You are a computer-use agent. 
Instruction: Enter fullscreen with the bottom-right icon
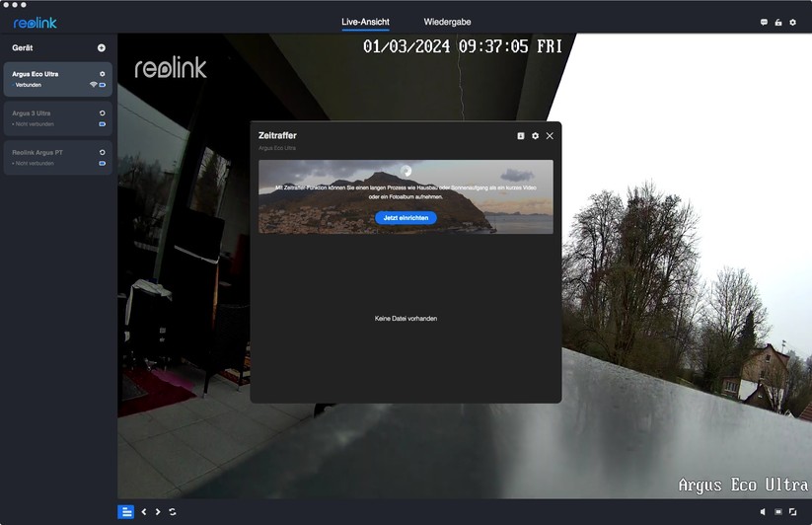pyautogui.click(x=793, y=511)
